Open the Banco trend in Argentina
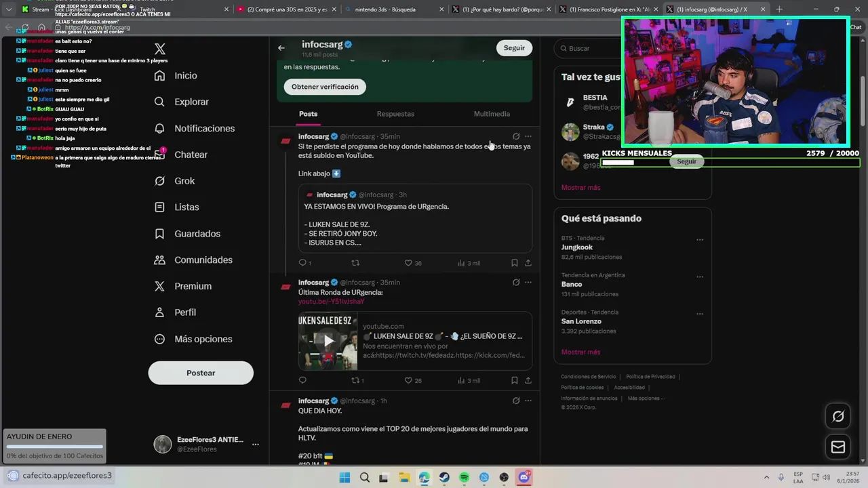868x488 pixels. click(x=572, y=284)
